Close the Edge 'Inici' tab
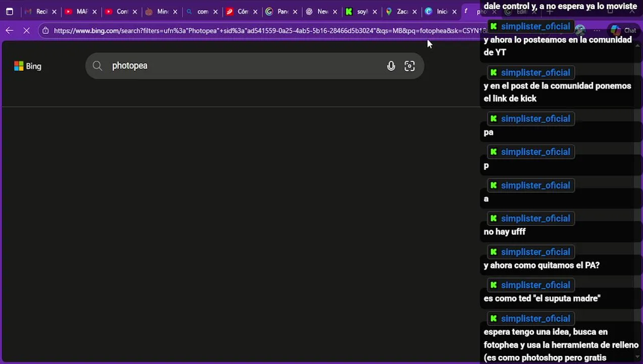643x364 pixels. click(454, 12)
